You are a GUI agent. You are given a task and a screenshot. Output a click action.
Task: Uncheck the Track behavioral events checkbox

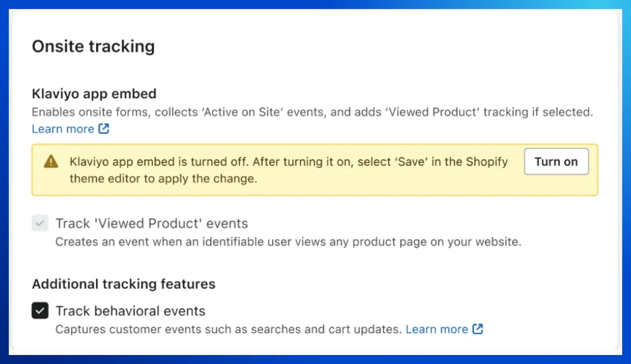click(40, 311)
